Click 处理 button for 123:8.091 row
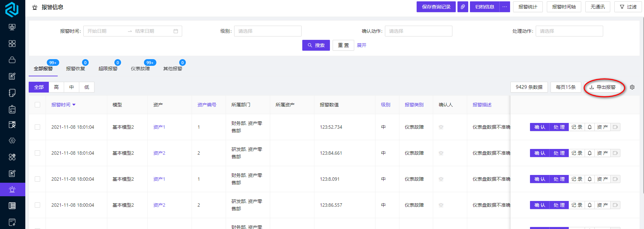The width and height of the screenshot is (644, 229). point(559,179)
